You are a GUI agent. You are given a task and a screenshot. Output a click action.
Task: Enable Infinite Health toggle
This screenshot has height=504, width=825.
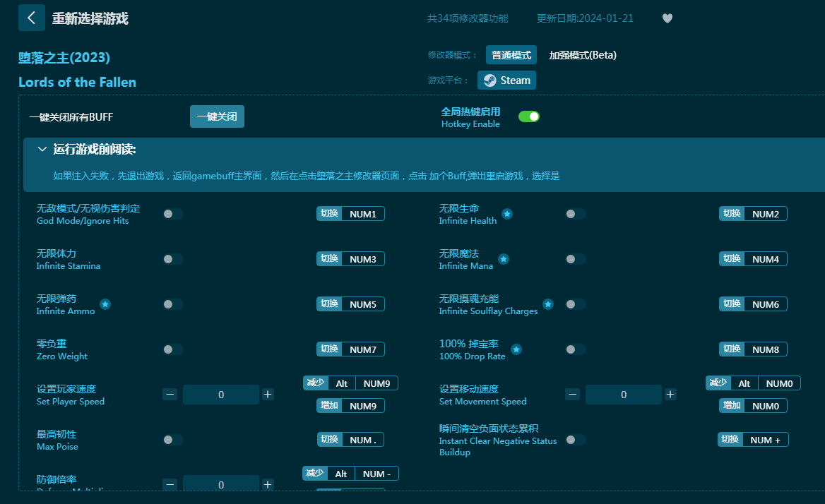tap(576, 214)
